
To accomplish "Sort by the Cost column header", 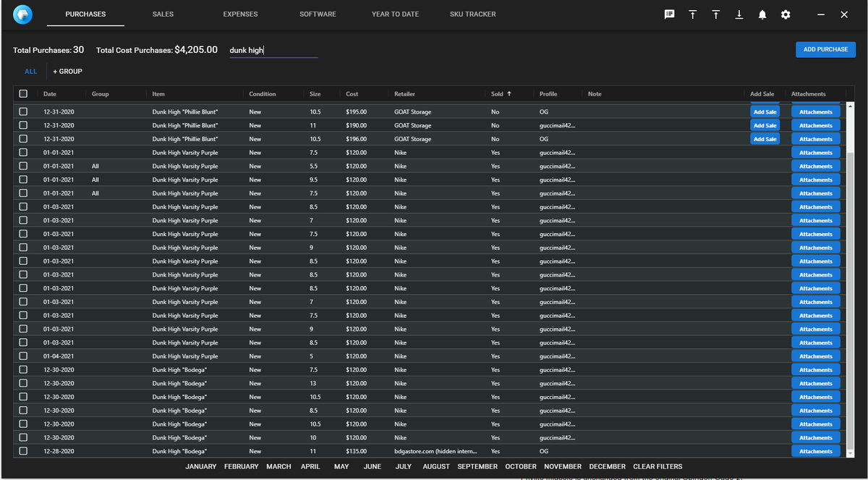I will (x=352, y=93).
